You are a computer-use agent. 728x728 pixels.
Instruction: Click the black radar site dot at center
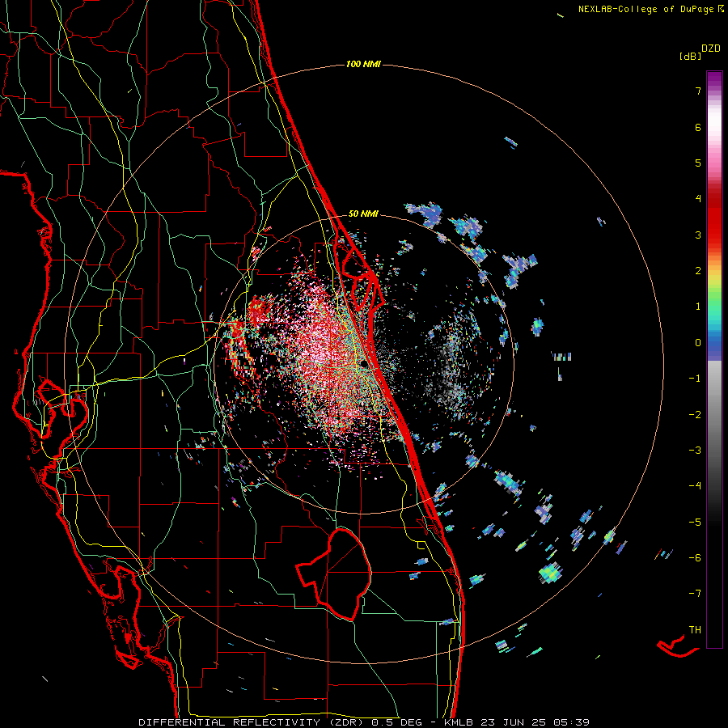pyautogui.click(x=364, y=363)
